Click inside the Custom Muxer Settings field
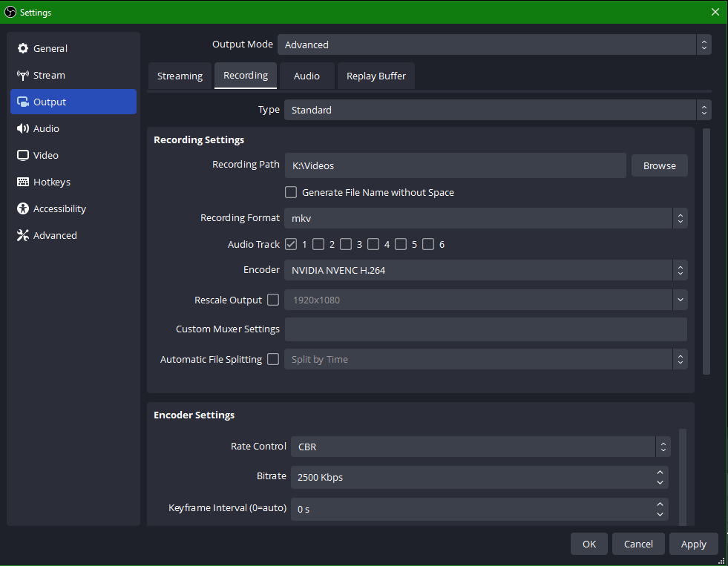 (x=486, y=329)
